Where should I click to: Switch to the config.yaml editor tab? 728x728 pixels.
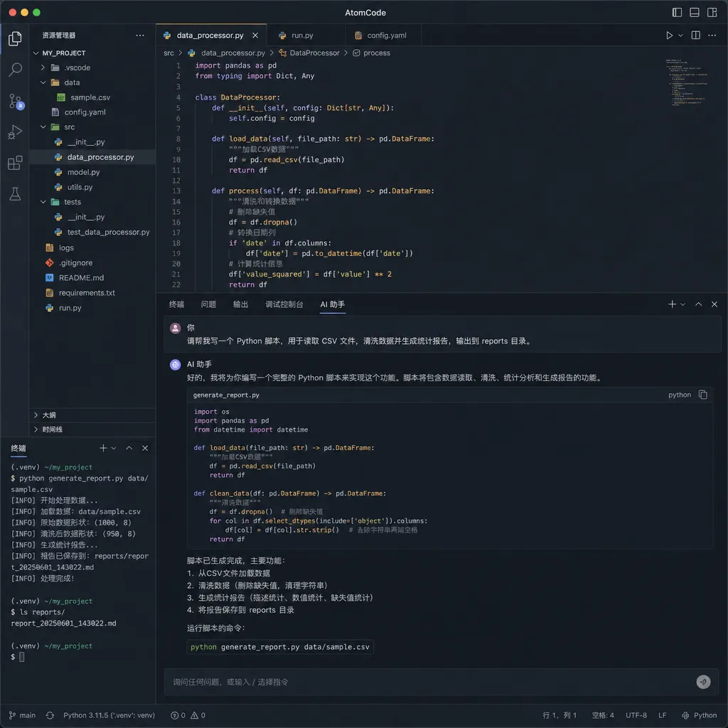point(383,36)
